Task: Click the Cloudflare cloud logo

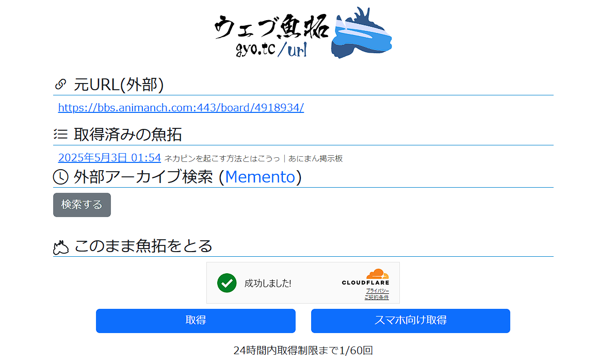Action: click(x=377, y=274)
